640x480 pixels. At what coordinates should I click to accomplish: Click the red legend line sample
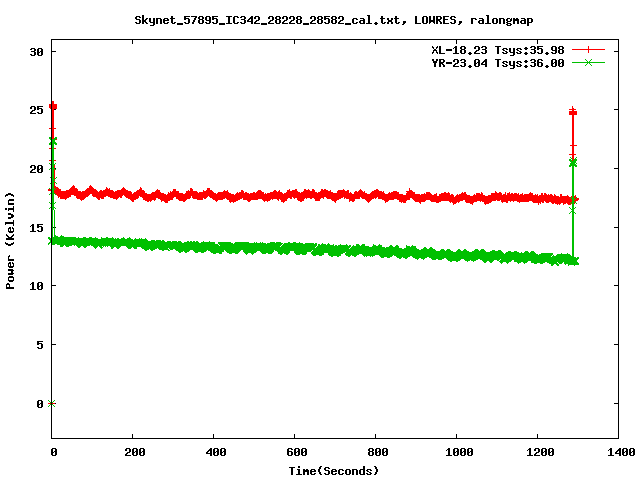point(588,50)
